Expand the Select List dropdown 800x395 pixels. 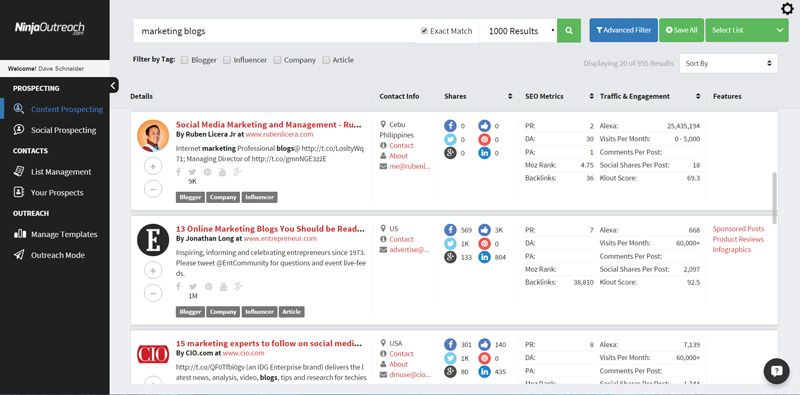pos(747,31)
